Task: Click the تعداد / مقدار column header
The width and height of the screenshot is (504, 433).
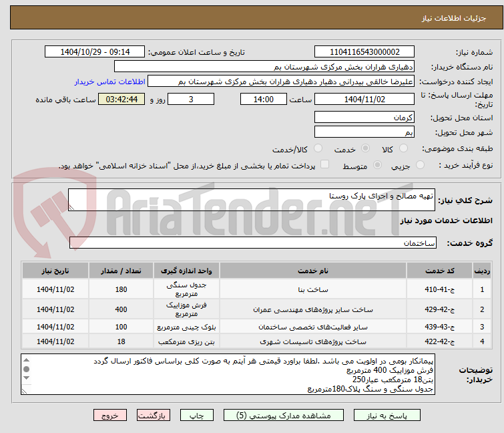Action: click(x=121, y=271)
